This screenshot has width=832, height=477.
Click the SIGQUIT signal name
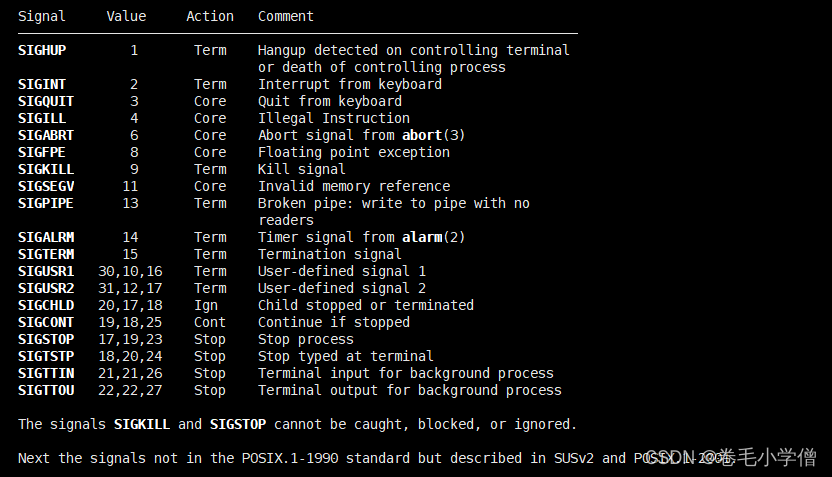(x=46, y=101)
